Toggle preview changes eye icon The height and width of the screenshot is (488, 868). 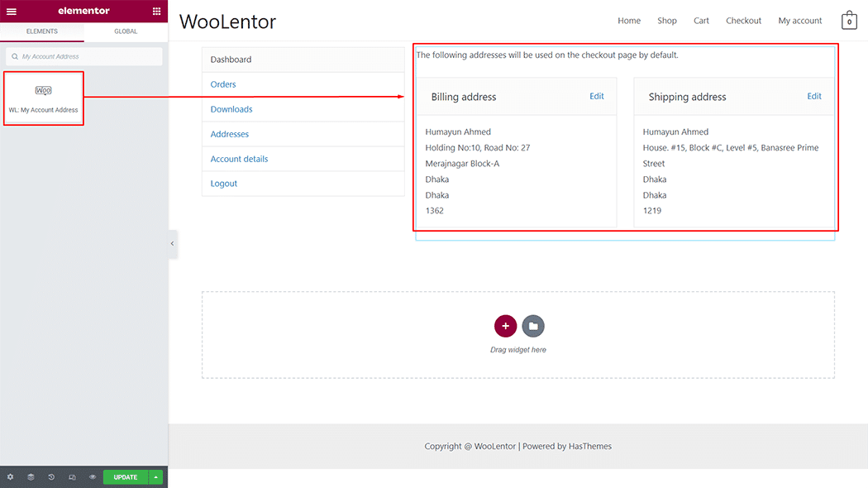tap(93, 477)
